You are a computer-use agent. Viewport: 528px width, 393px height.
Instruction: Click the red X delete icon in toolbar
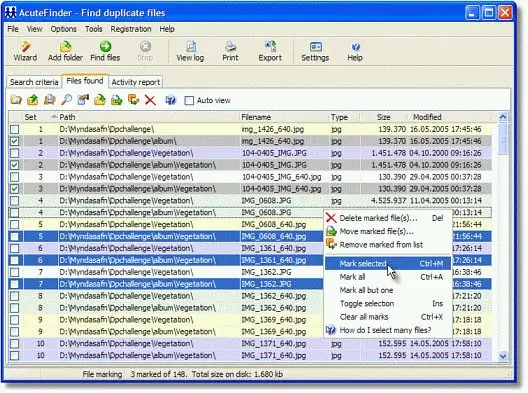150,100
